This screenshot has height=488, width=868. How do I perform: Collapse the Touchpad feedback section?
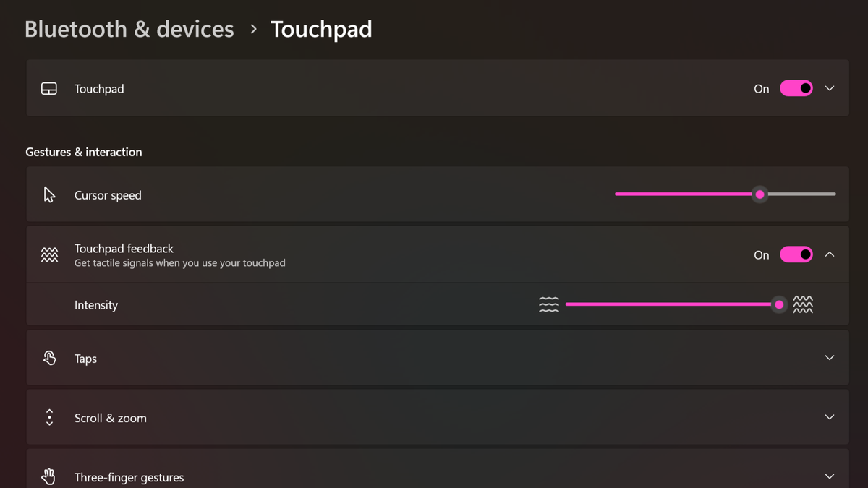point(829,254)
